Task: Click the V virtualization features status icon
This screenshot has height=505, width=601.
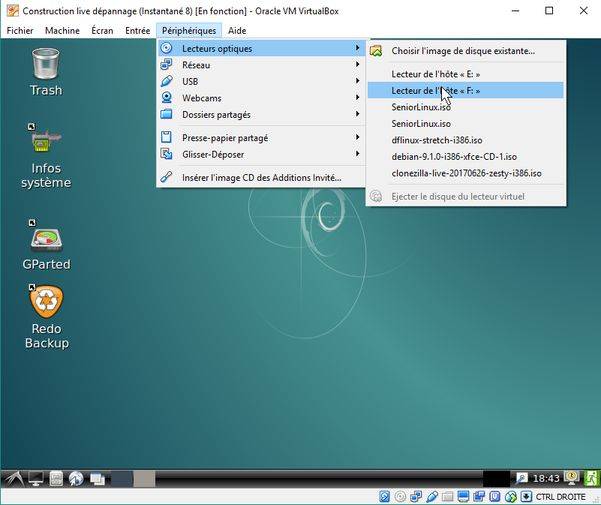Action: click(x=494, y=497)
